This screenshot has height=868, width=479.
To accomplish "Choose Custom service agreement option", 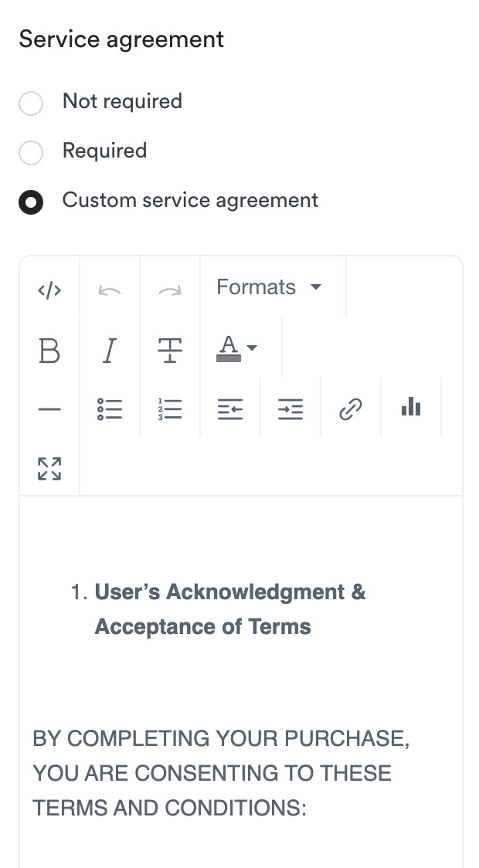I will click(x=31, y=202).
